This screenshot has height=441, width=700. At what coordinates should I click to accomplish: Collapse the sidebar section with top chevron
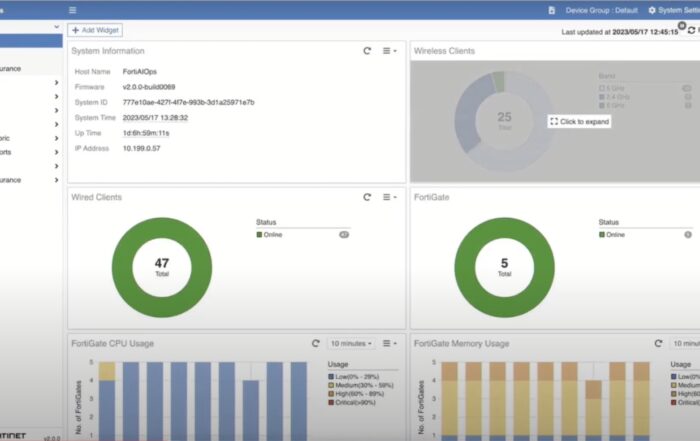(x=56, y=27)
